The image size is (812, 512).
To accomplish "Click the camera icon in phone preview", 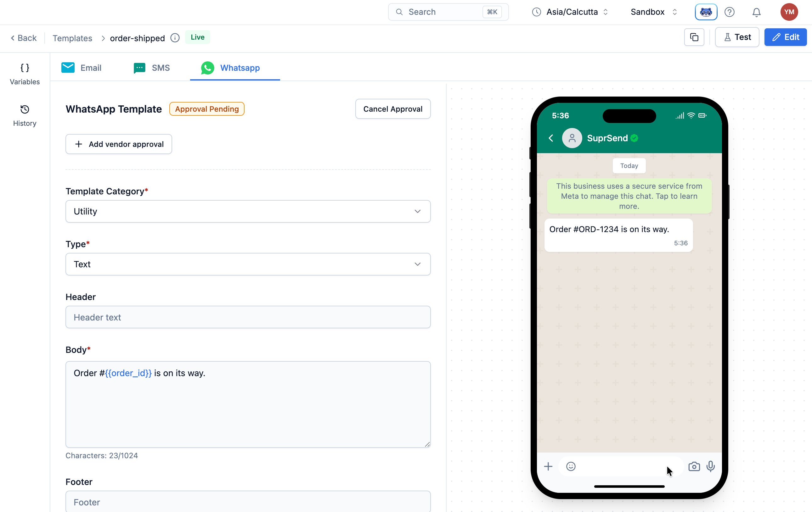I will [x=694, y=466].
